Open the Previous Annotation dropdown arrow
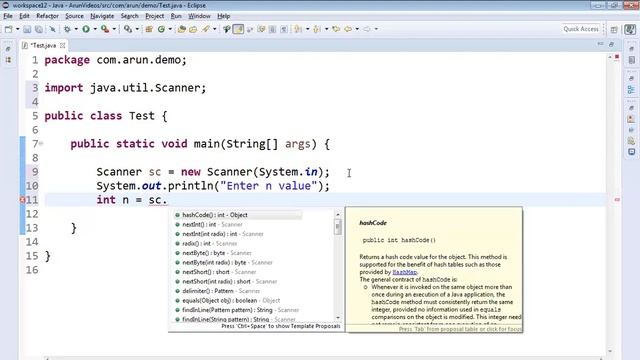This screenshot has width=640, height=360. click(326, 29)
